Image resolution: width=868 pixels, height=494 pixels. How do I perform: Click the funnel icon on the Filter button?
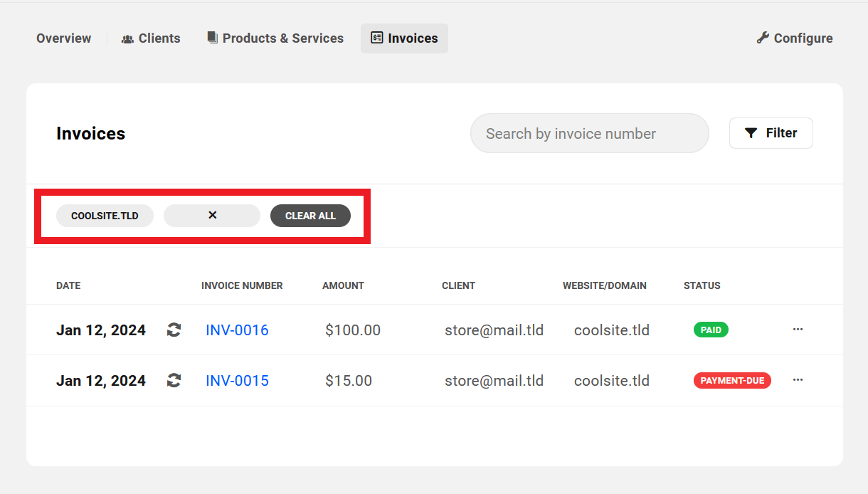[x=751, y=132]
